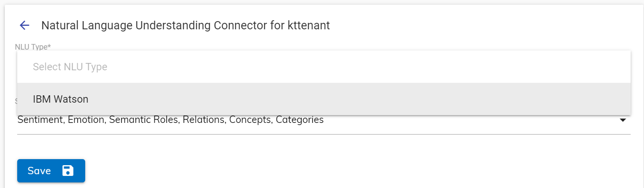The height and width of the screenshot is (188, 644).
Task: Click the Natural Language Understanding Connector title
Action: tap(185, 25)
